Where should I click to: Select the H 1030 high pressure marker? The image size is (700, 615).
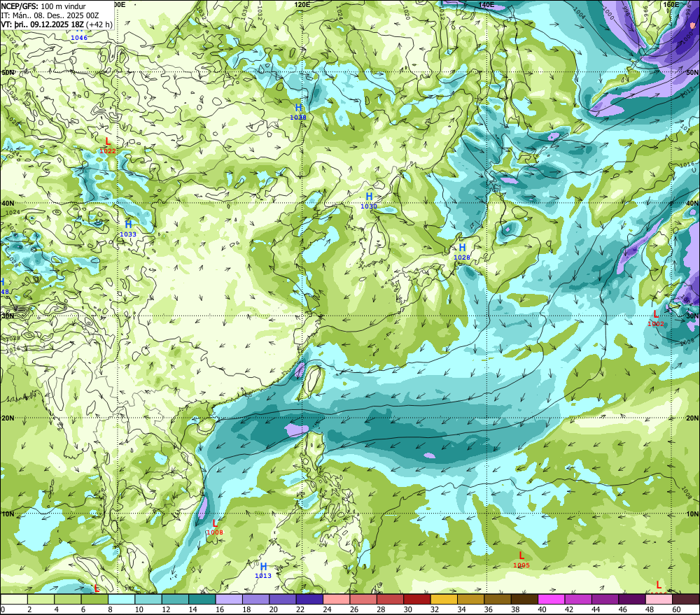(369, 201)
